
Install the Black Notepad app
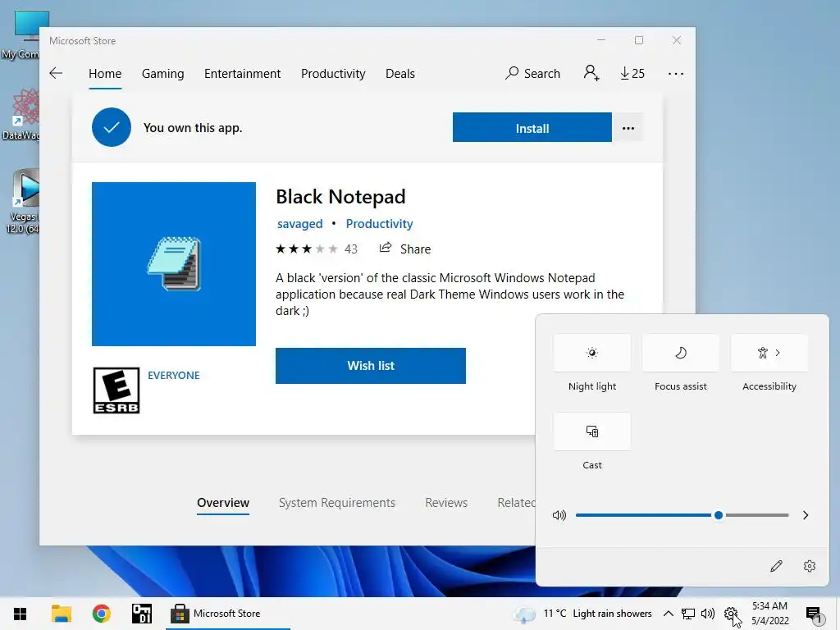[532, 128]
